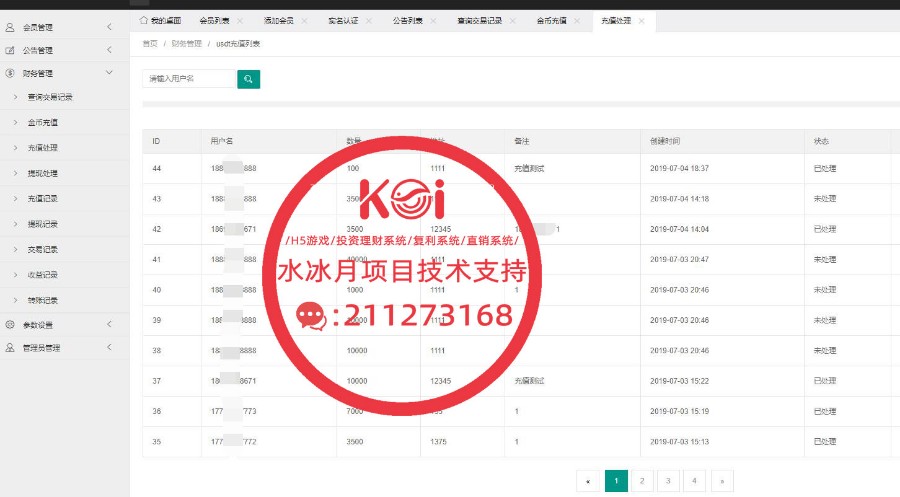Click the 创建时间 column header
Image resolution: width=900 pixels, height=497 pixels.
click(665, 141)
